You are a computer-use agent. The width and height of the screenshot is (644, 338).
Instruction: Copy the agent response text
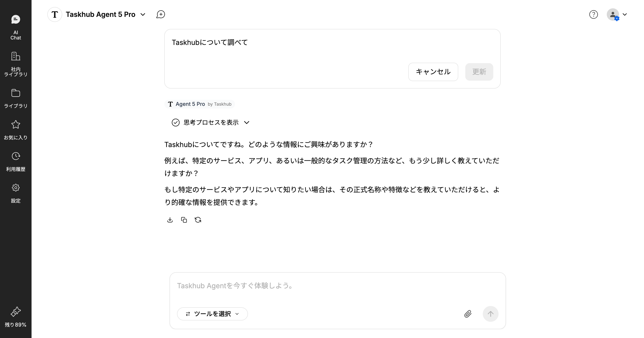click(184, 220)
